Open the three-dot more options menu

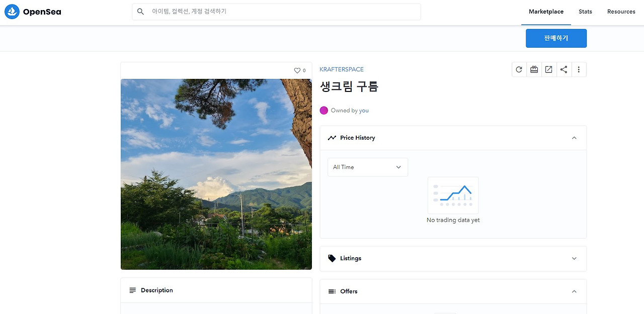[x=579, y=69]
